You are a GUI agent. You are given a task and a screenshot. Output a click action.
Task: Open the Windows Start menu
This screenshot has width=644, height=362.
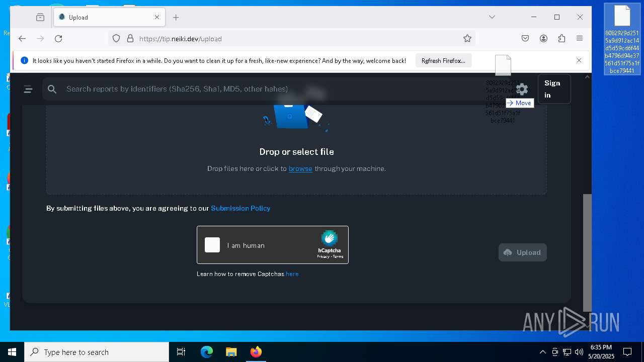click(x=12, y=352)
